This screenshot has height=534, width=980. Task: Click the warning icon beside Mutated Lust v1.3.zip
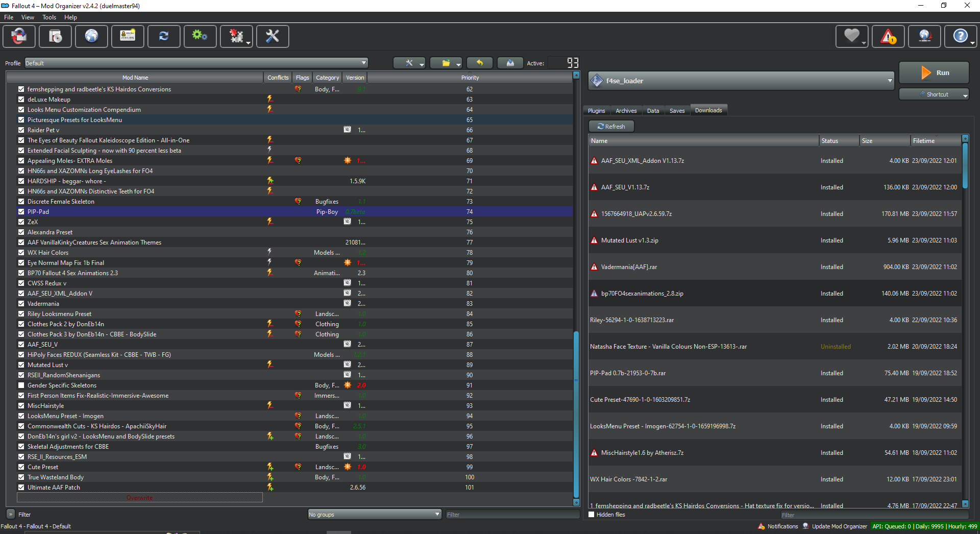pos(594,240)
